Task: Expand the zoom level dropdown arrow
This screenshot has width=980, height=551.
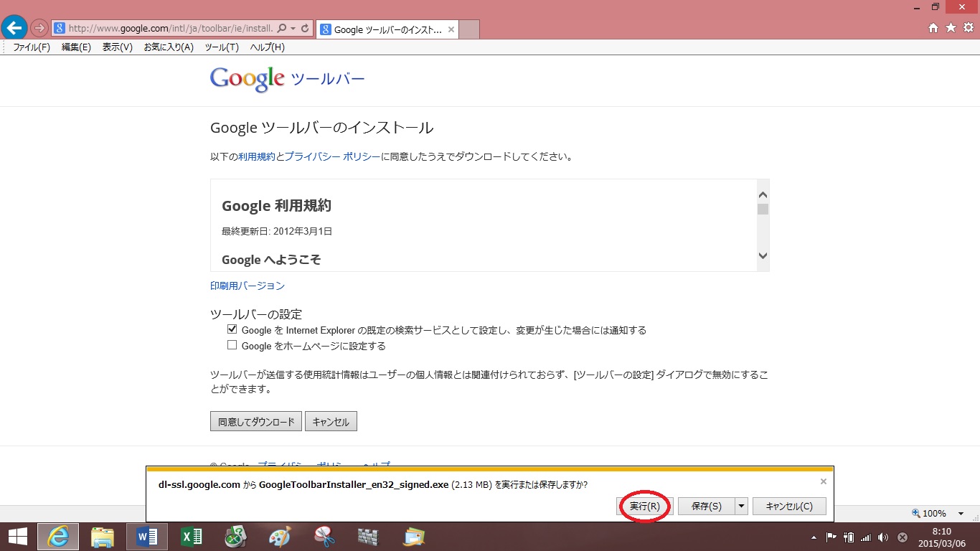Action: click(961, 514)
